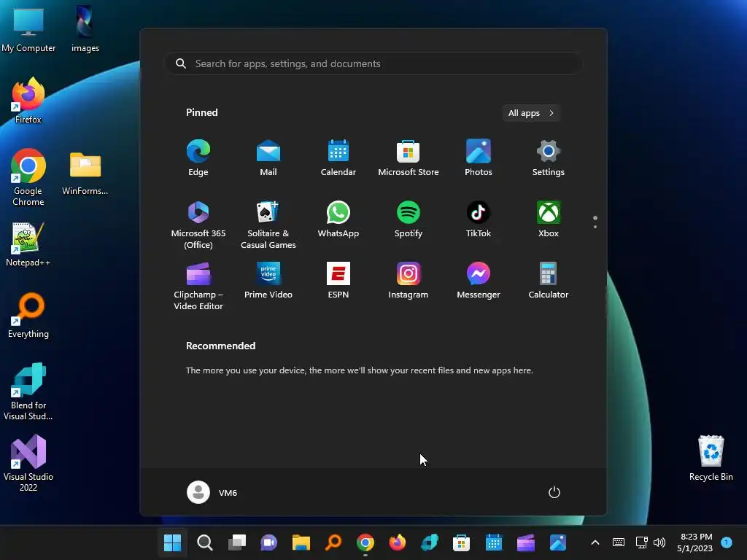This screenshot has width=747, height=560.
Task: Select Blend for Visual Studio desktop shortcut
Action: coord(28,392)
